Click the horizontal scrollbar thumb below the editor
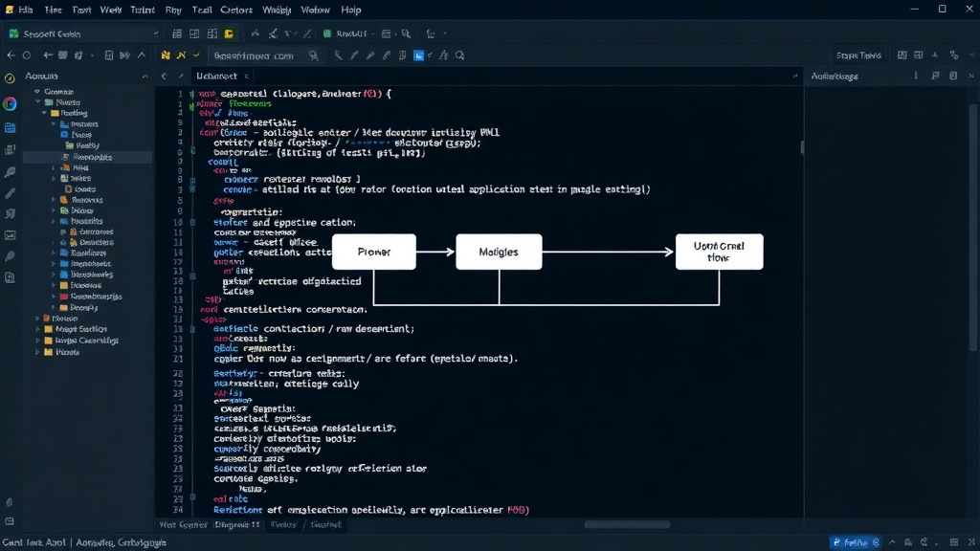The image size is (980, 551). pyautogui.click(x=627, y=525)
